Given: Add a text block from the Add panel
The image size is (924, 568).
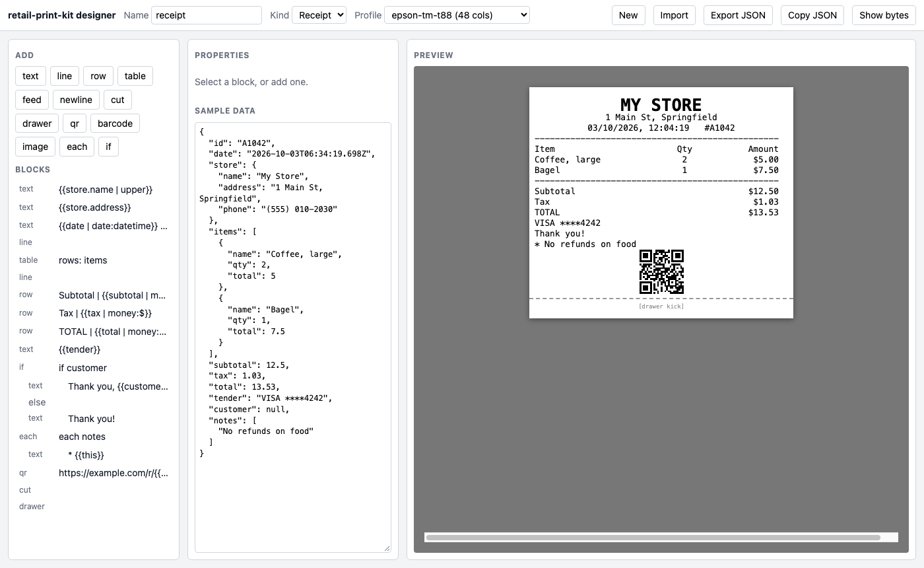Looking at the screenshot, I should pos(31,76).
